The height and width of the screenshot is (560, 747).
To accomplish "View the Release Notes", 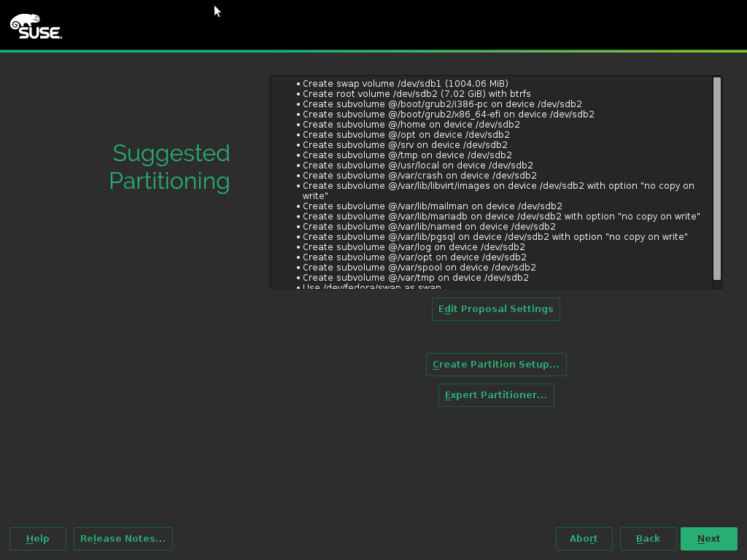I will pyautogui.click(x=123, y=539).
